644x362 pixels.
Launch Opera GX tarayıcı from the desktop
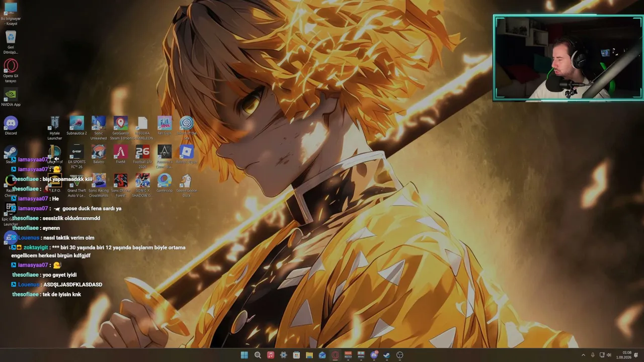point(11,71)
